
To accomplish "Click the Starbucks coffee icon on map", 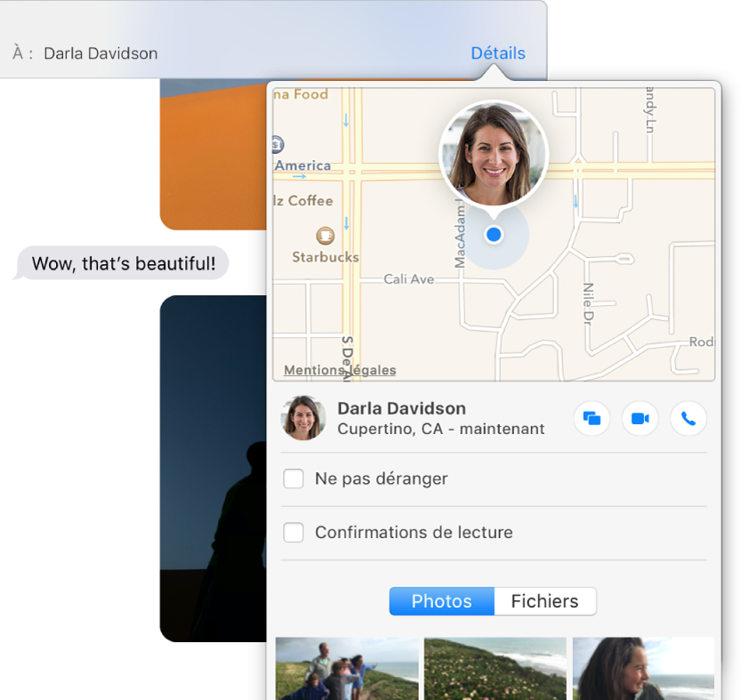I will [x=326, y=236].
